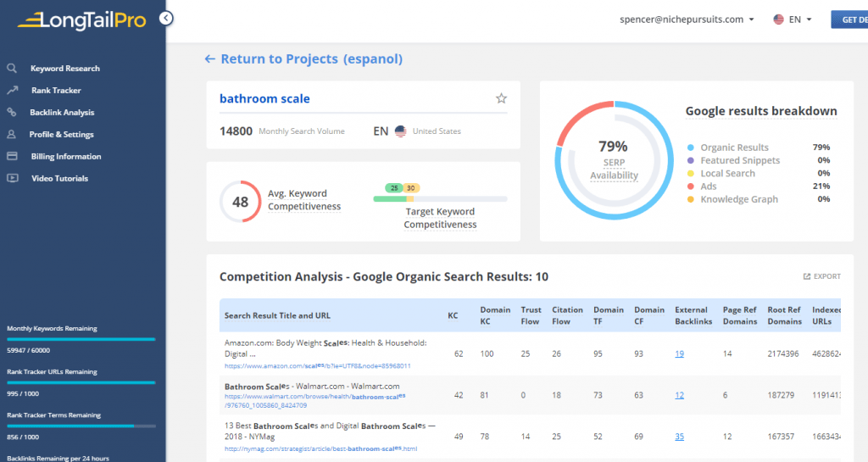The image size is (868, 462).
Task: Open Backlink Analysis in the sidebar
Action: tap(62, 112)
